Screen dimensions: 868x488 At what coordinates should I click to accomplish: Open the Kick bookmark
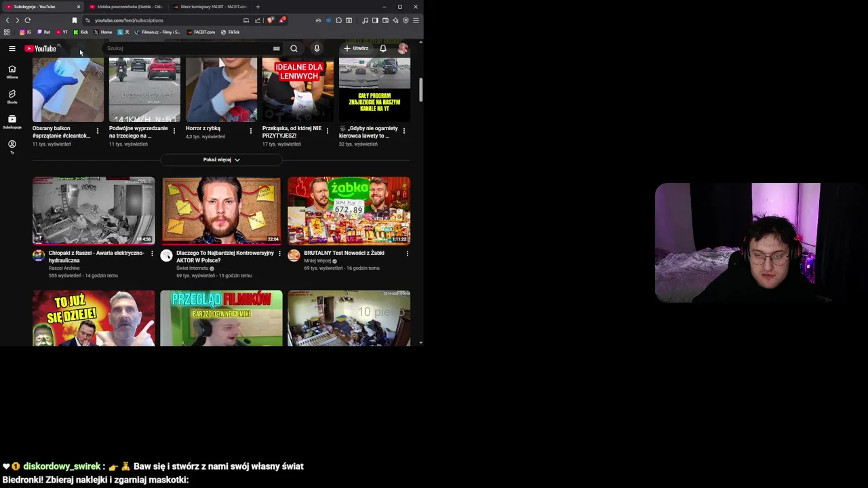pyautogui.click(x=81, y=32)
